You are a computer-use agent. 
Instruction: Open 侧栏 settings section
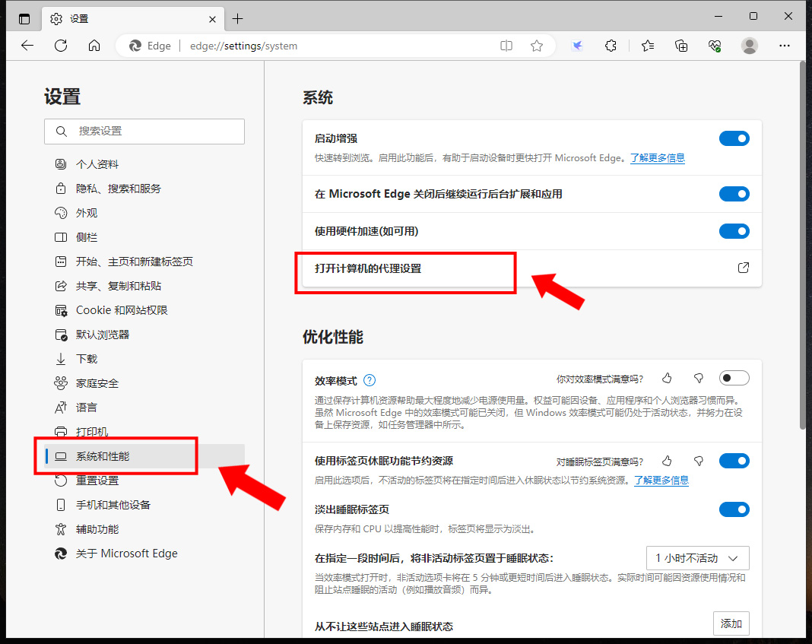pos(144,237)
